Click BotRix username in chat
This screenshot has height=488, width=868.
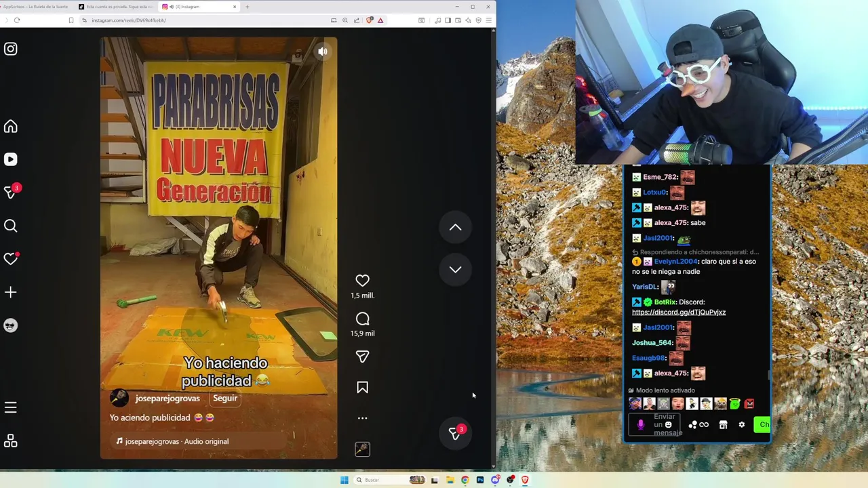tap(665, 302)
